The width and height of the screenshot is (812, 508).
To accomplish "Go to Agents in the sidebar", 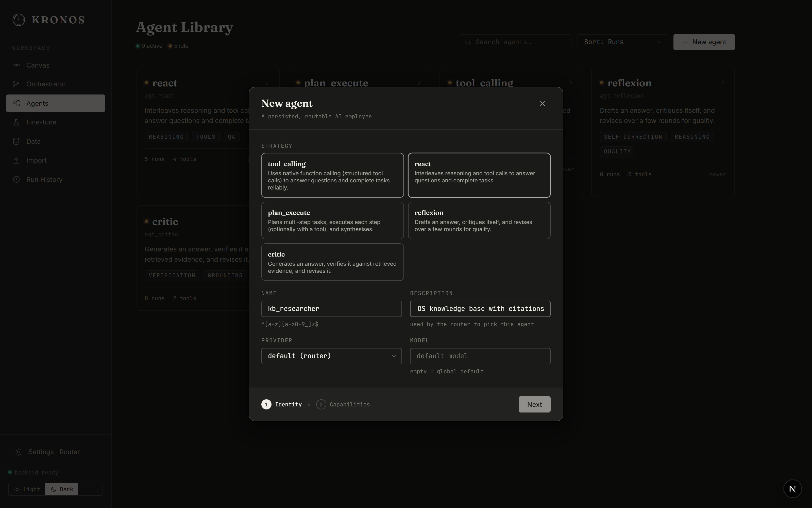I will click(55, 103).
